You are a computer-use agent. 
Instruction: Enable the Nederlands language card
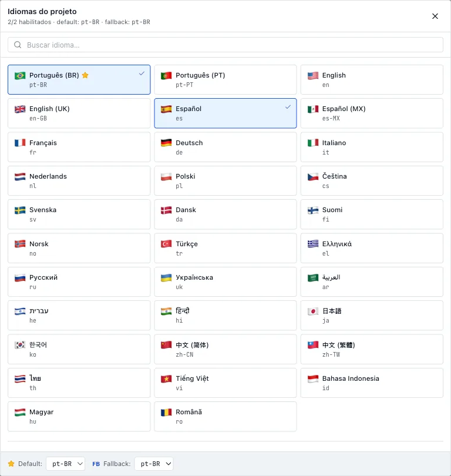point(79,180)
